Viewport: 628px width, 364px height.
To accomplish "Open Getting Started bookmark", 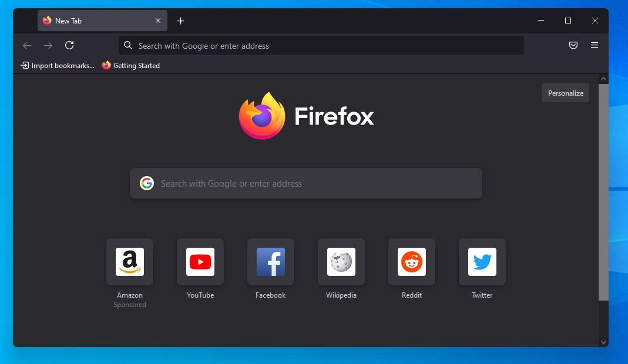I will point(130,65).
